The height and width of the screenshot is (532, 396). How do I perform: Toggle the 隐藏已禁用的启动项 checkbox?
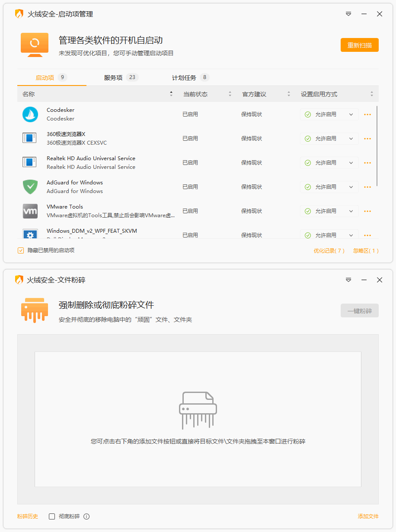[x=21, y=250]
